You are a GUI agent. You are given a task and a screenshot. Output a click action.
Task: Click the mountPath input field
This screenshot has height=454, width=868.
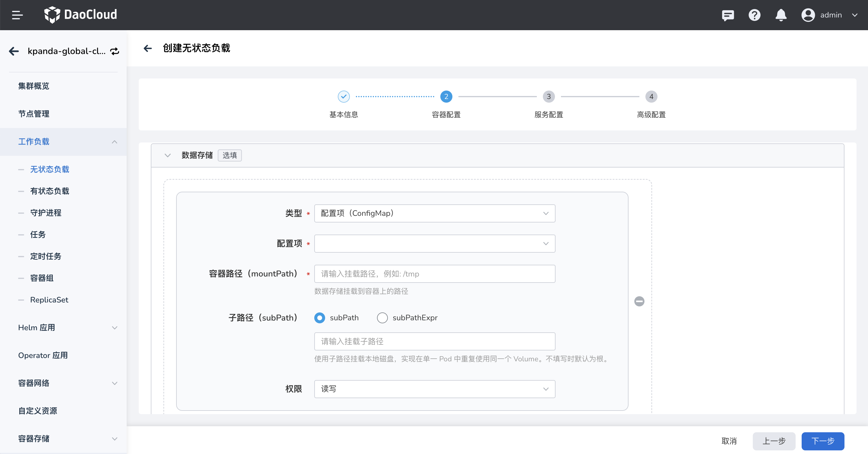[434, 273]
